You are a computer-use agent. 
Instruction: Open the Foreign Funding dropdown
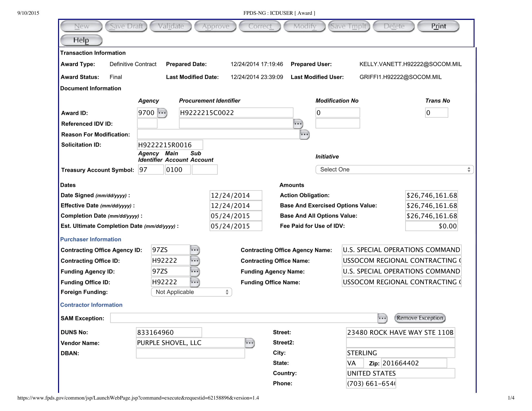pyautogui.click(x=192, y=292)
